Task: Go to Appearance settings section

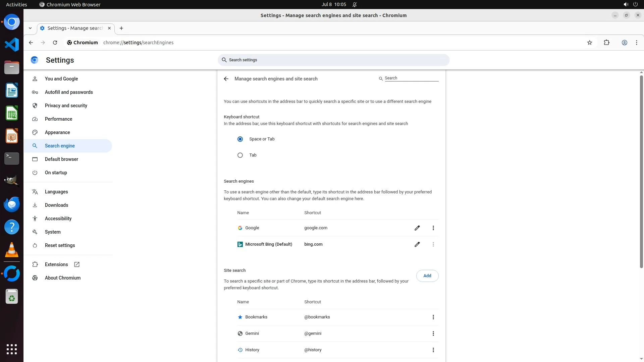Action: coord(57,132)
